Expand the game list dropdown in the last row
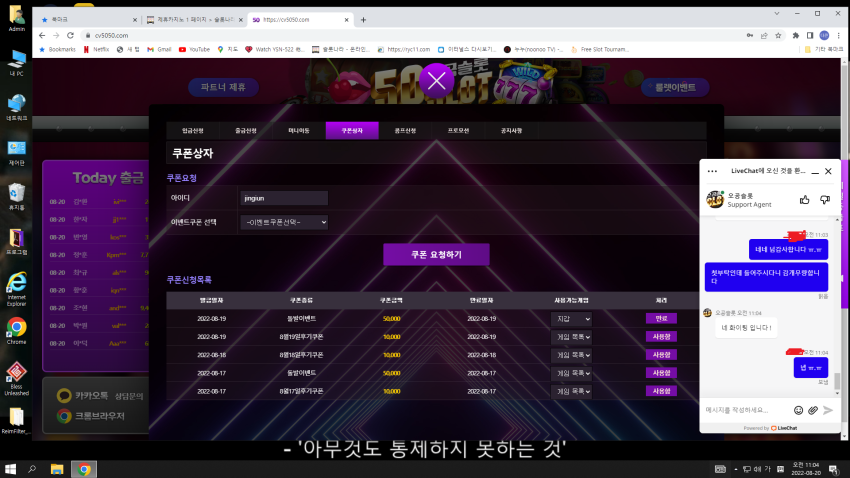The height and width of the screenshot is (478, 850). (x=571, y=391)
